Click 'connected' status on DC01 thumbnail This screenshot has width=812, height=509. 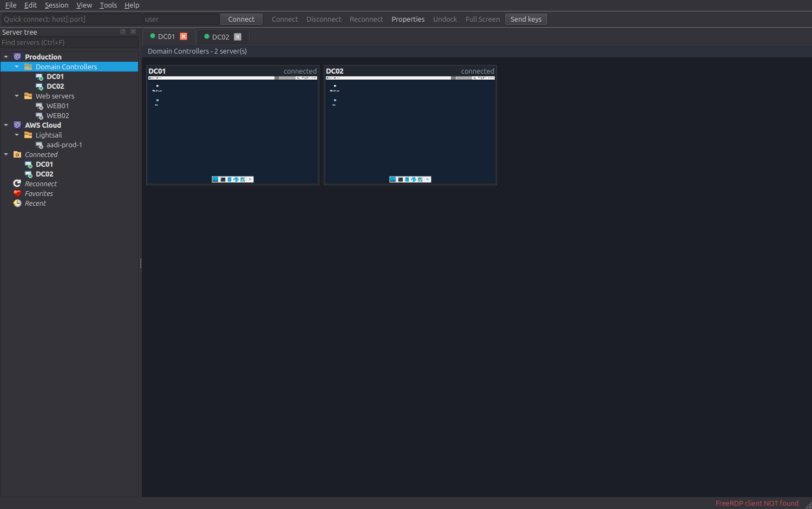pos(300,71)
